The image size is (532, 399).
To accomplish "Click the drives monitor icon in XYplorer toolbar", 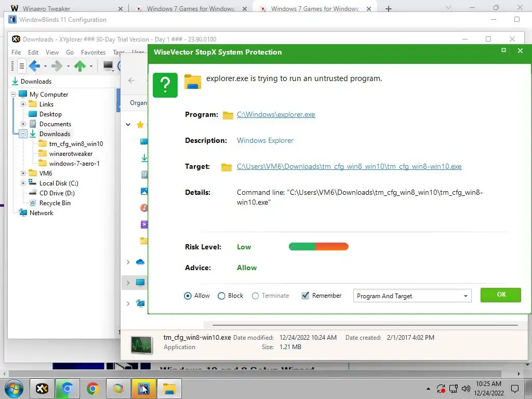I will (108, 66).
